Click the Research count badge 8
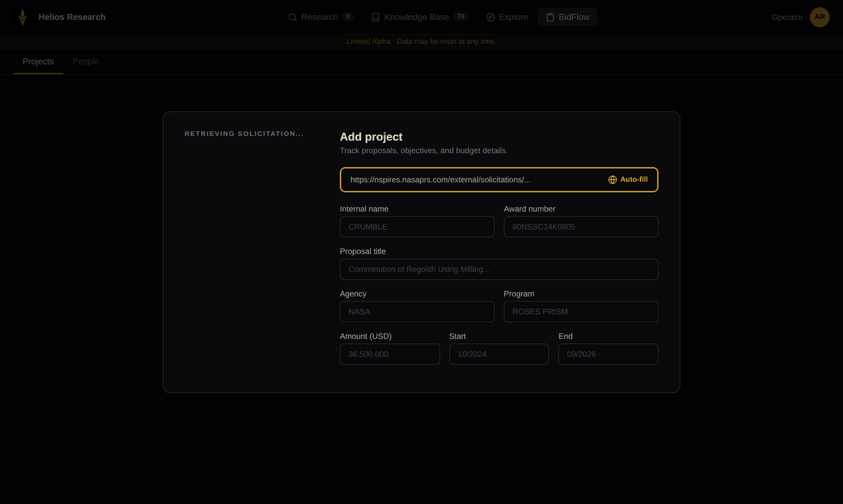The height and width of the screenshot is (504, 843). [x=348, y=17]
